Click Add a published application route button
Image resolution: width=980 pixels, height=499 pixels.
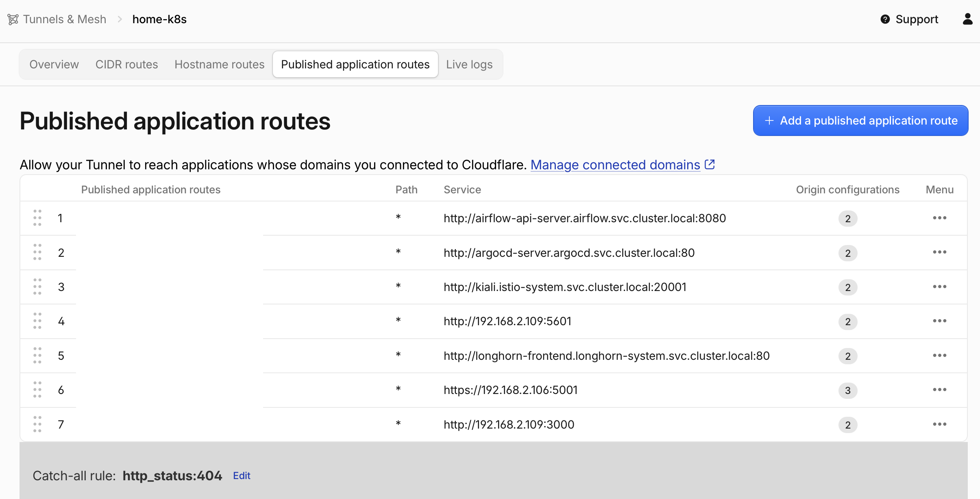(x=860, y=120)
